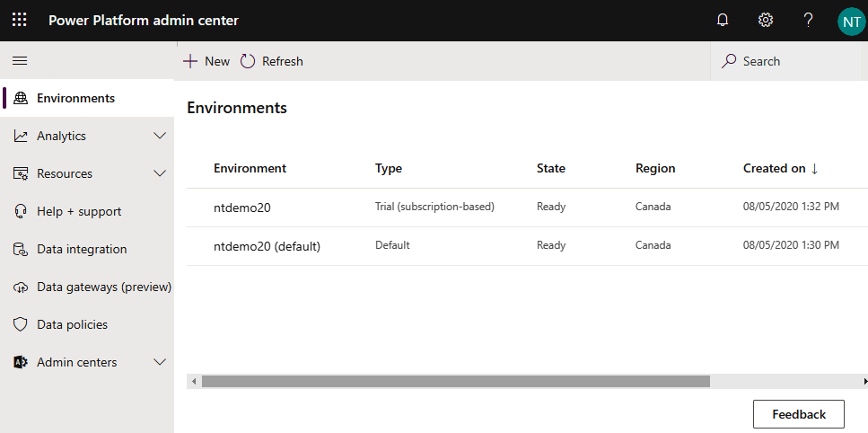Collapse navigation with hamburger icon
Viewport: 868px width, 433px height.
pos(20,61)
